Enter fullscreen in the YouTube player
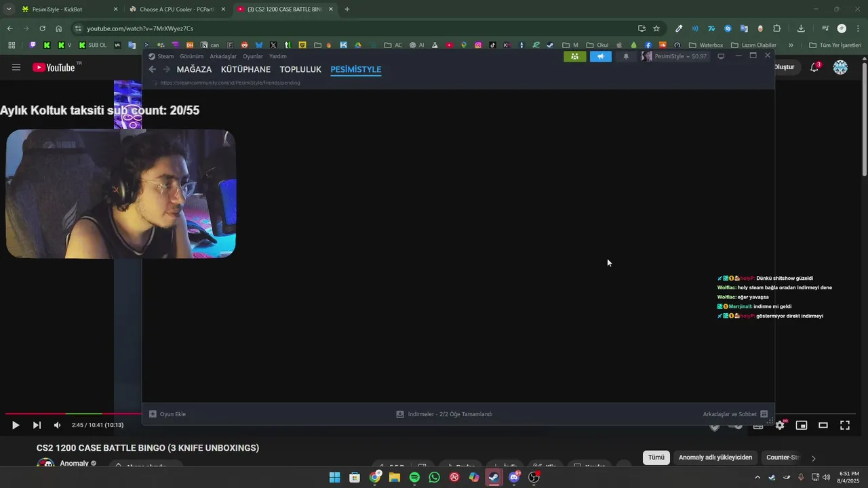Image resolution: width=868 pixels, height=488 pixels. coord(845,425)
